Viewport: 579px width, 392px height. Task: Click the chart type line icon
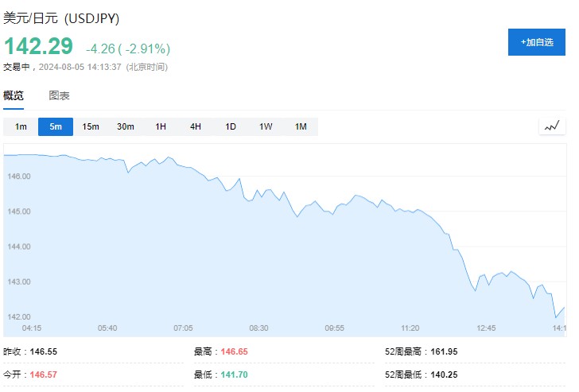(x=552, y=126)
